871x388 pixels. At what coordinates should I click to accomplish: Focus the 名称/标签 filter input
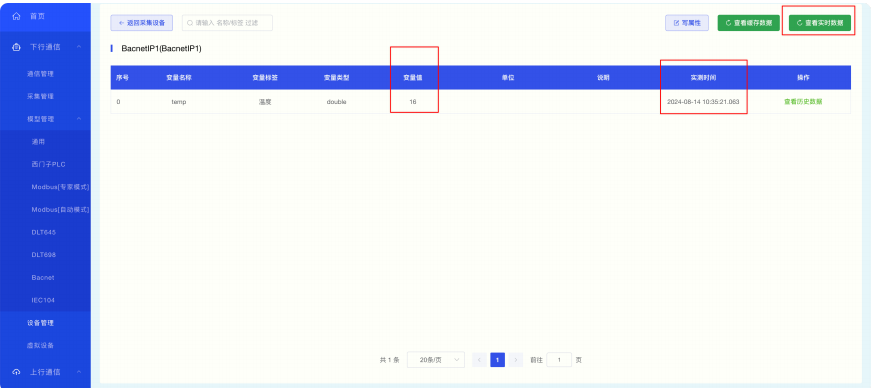tap(227, 23)
